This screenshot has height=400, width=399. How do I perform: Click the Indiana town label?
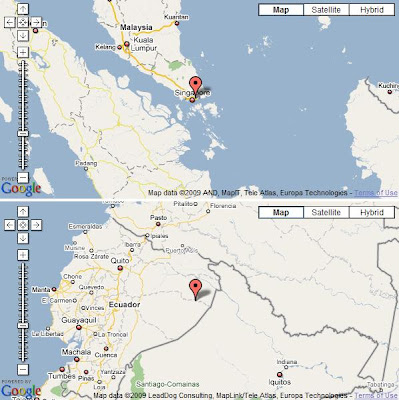point(287,362)
